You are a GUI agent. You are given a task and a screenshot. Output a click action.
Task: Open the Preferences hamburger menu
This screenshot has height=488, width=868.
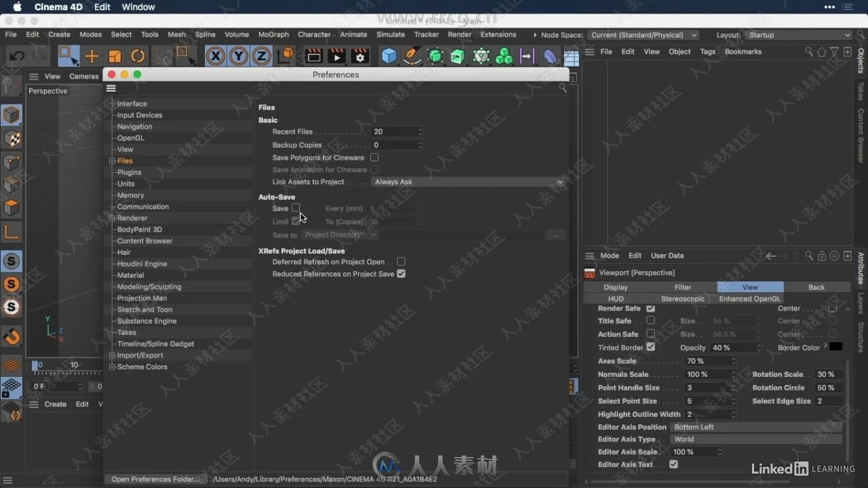point(111,88)
